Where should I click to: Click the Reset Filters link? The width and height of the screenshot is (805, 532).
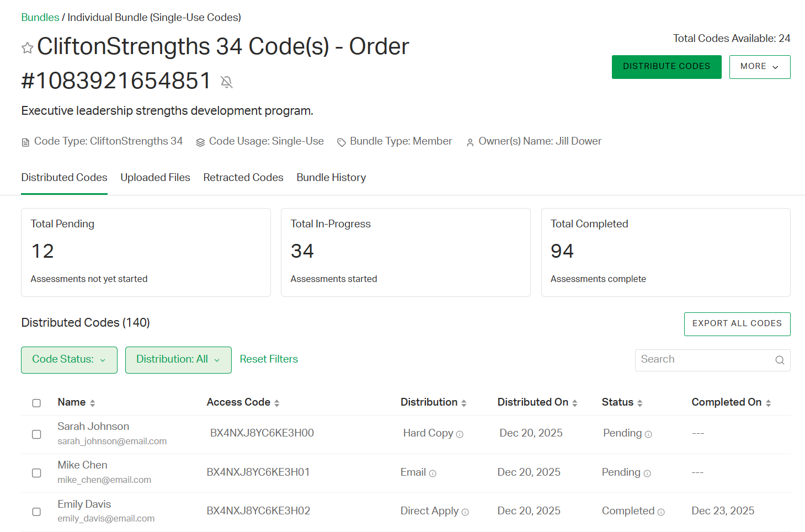(269, 359)
